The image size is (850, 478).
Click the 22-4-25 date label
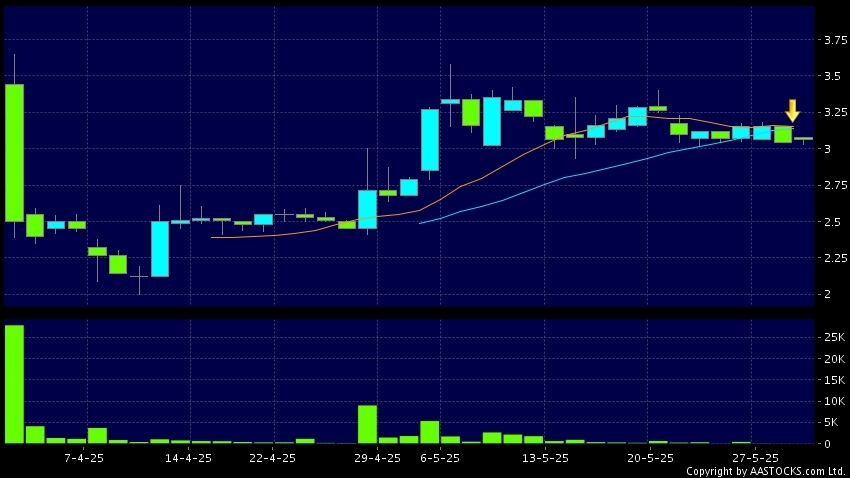point(272,458)
